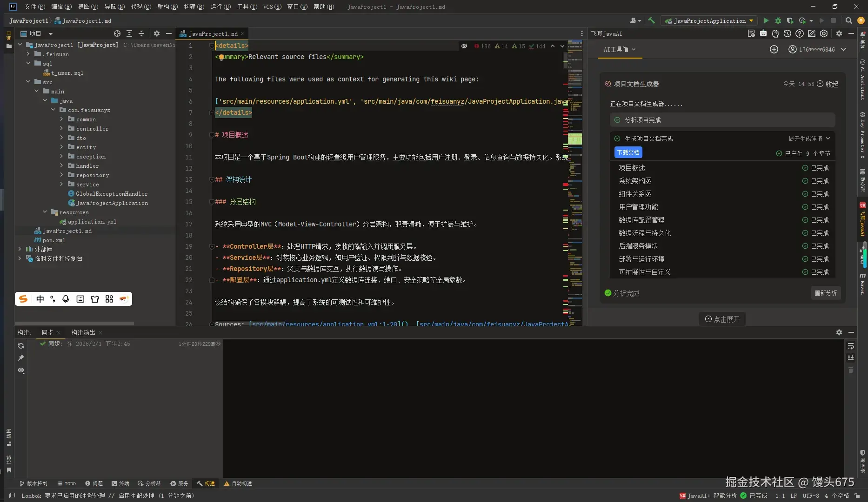Screen dimensions: 868x502
Task: Select opened file using the locate icon in Project panel
Action: pos(117,33)
